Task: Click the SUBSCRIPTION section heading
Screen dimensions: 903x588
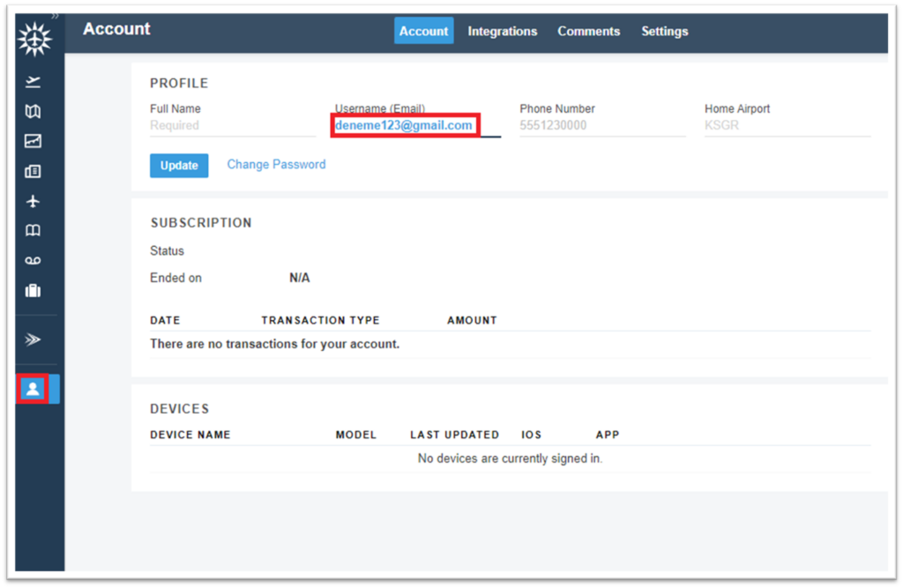Action: (x=201, y=223)
